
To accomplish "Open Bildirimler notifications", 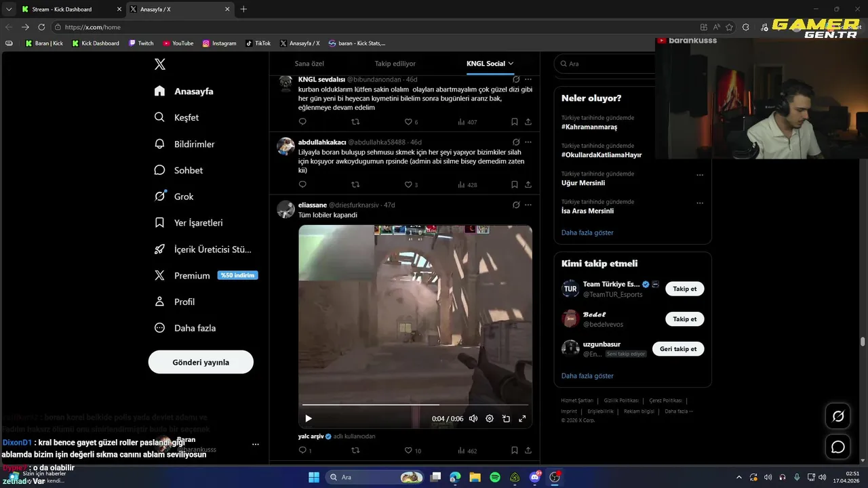I will coord(184,144).
